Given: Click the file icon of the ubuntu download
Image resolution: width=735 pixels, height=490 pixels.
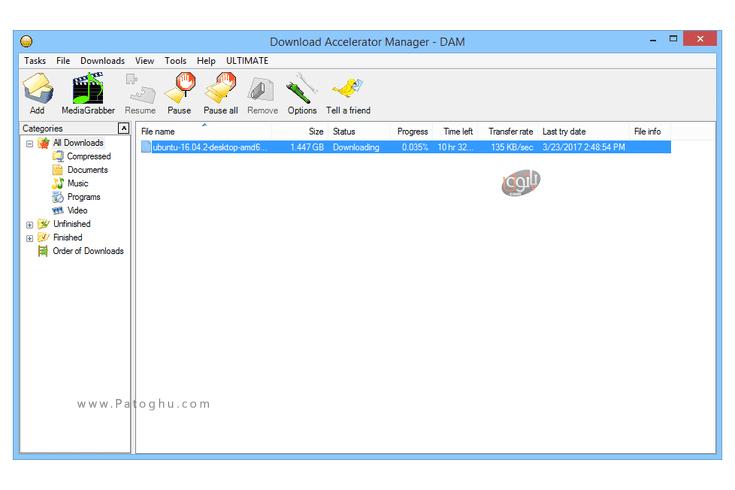Looking at the screenshot, I should point(146,147).
